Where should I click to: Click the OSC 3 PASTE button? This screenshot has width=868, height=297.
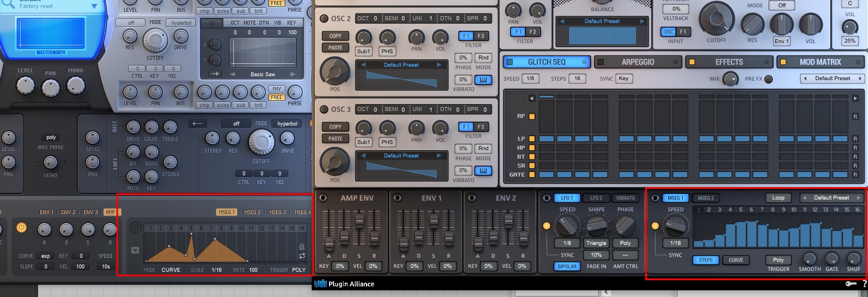335,138
